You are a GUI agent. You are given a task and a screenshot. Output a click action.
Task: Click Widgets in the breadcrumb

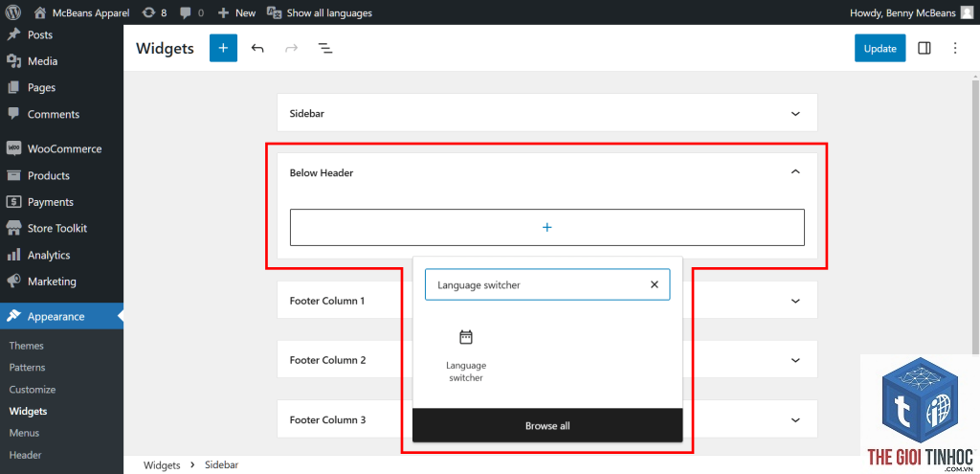pyautogui.click(x=162, y=465)
